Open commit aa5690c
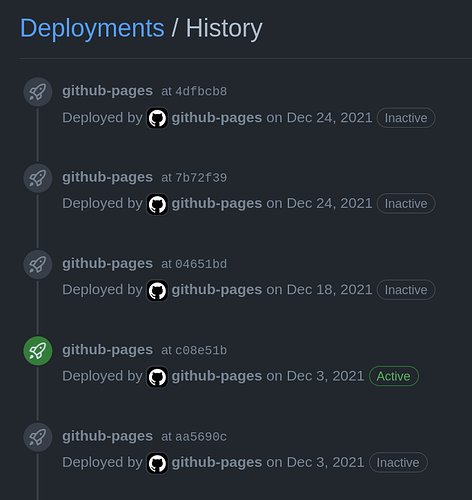Image resolution: width=472 pixels, height=500 pixels. click(x=201, y=437)
